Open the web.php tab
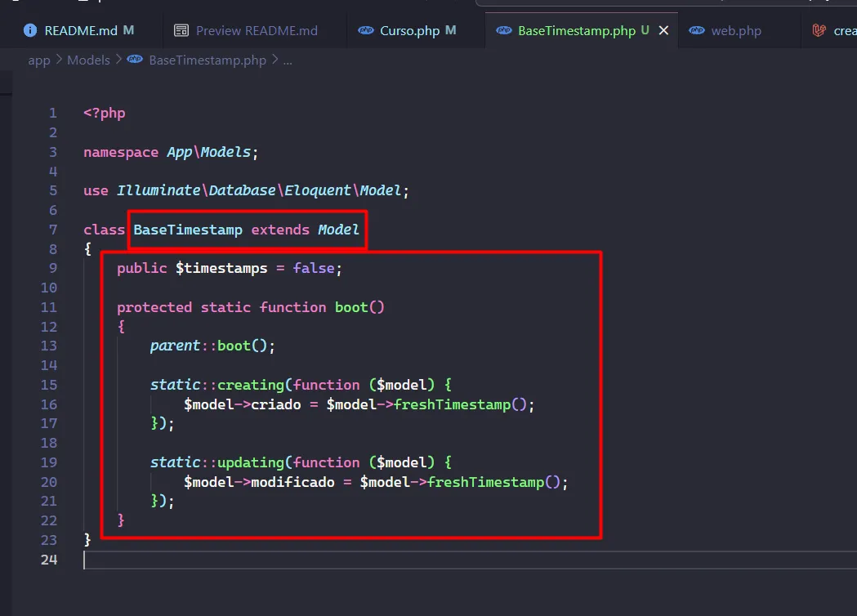The width and height of the screenshot is (857, 616). (x=735, y=31)
